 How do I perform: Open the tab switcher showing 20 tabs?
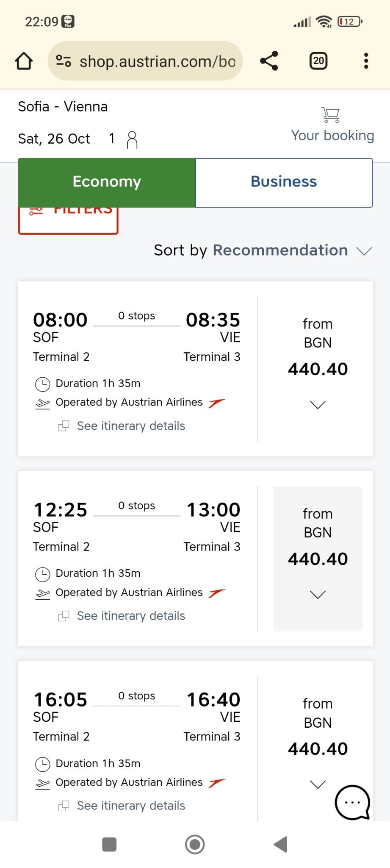click(x=318, y=61)
